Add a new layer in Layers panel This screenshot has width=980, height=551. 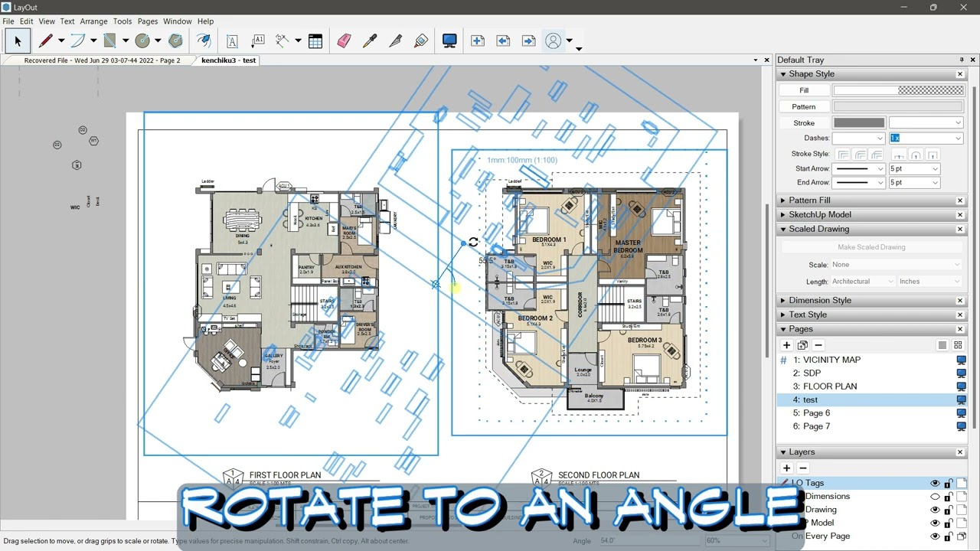point(786,468)
